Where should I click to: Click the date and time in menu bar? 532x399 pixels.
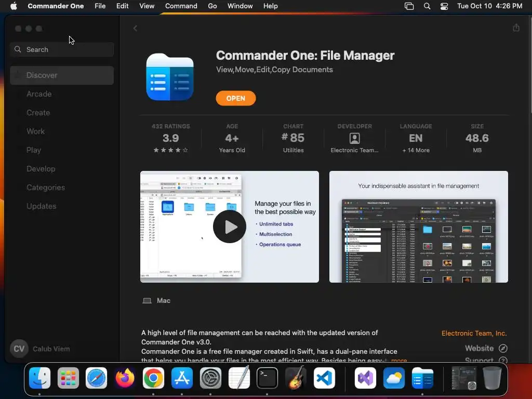(x=489, y=6)
